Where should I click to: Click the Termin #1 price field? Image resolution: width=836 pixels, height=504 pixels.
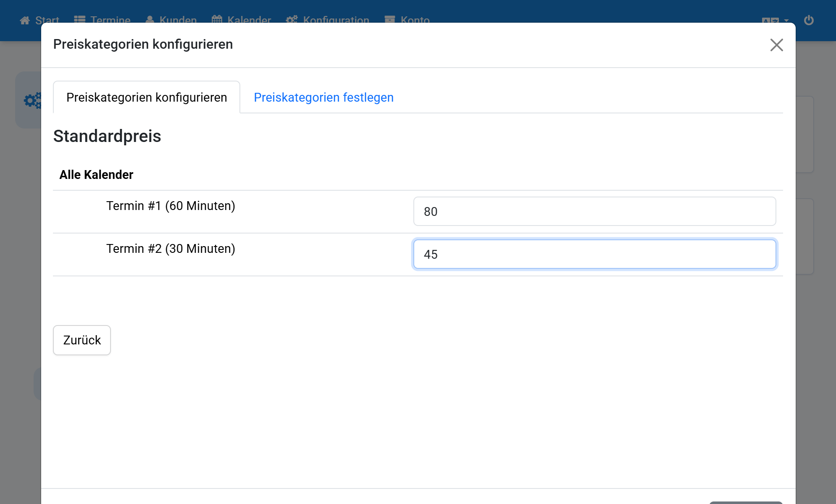(x=594, y=211)
